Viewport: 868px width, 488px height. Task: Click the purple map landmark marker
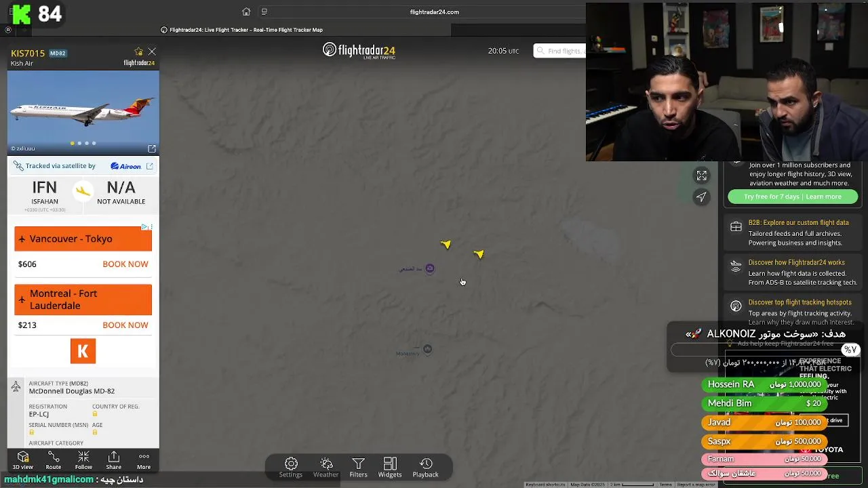pyautogui.click(x=429, y=268)
